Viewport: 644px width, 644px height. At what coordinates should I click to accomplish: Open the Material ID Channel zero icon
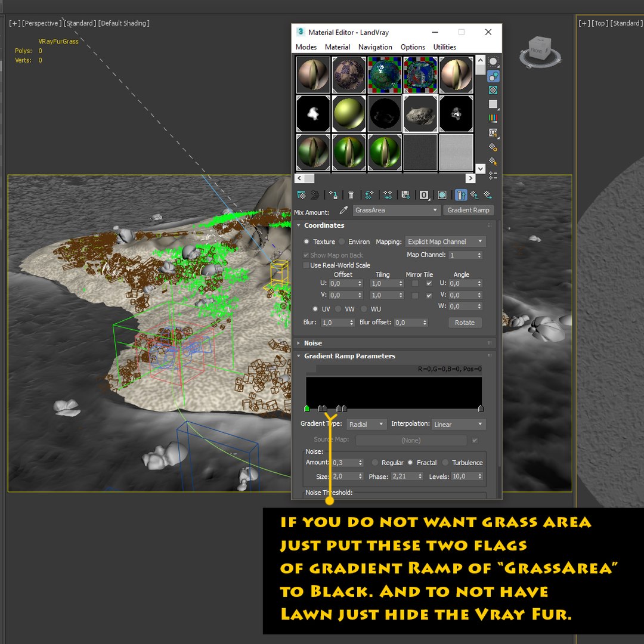click(x=424, y=194)
